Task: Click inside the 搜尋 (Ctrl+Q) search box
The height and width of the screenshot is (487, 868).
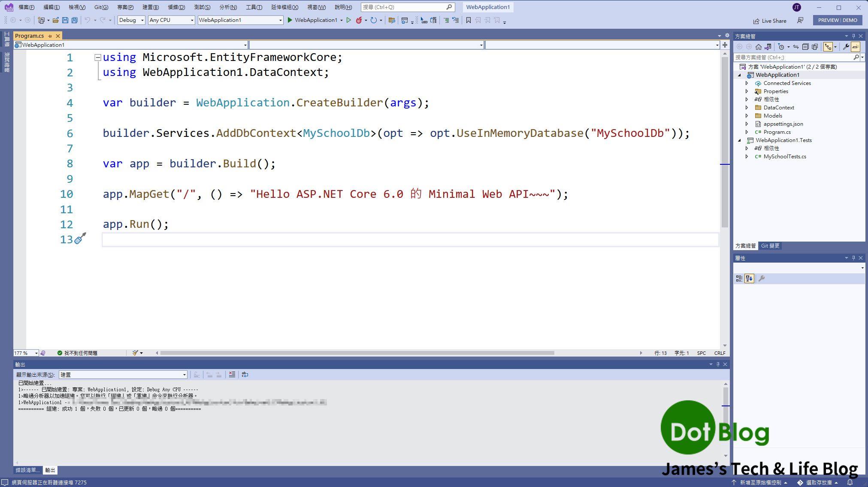Action: tap(403, 7)
